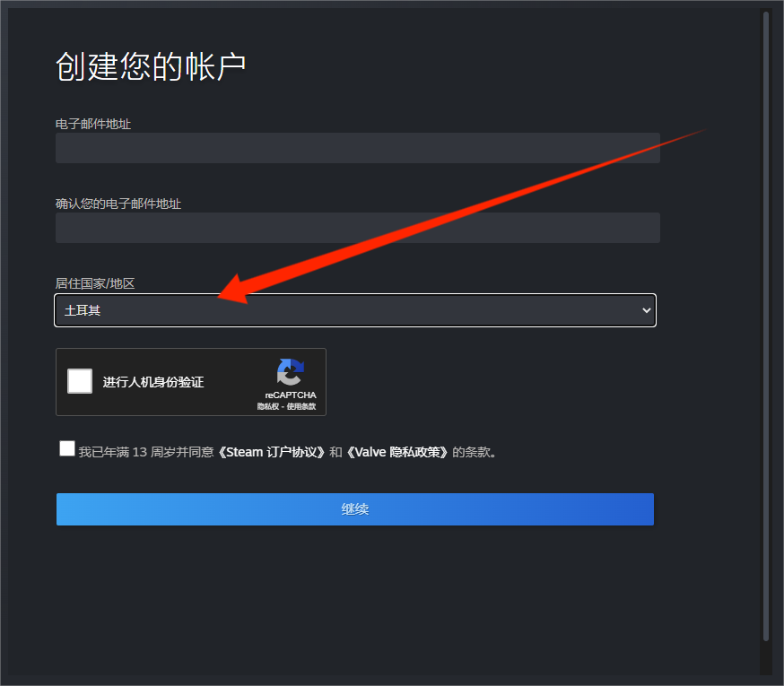
Task: Click the reCAPTCHA logo icon
Action: [x=291, y=372]
